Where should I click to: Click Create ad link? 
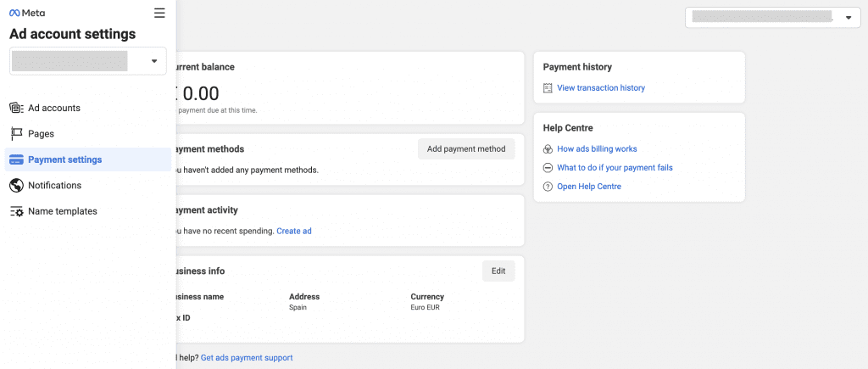click(x=294, y=231)
